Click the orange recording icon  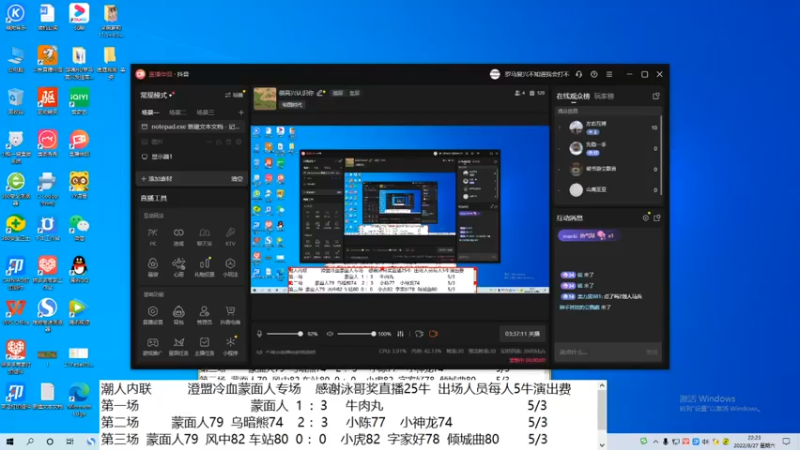pos(433,334)
